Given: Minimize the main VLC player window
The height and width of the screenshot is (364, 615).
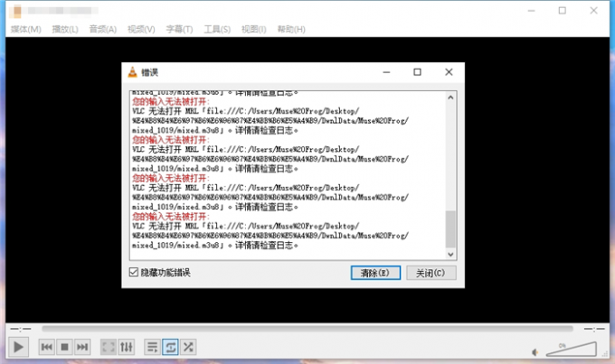Looking at the screenshot, I should click(532, 11).
